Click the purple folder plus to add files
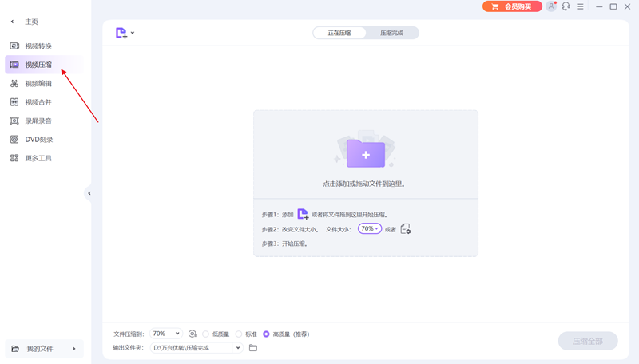 pos(366,153)
